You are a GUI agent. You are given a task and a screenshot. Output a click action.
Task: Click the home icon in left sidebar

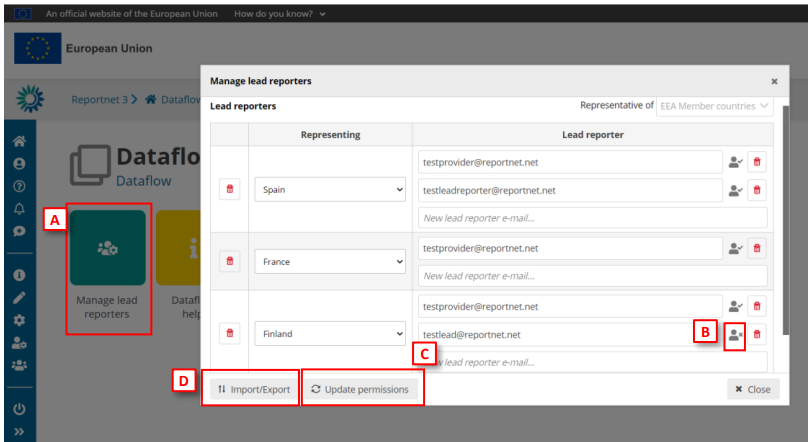tap(18, 142)
